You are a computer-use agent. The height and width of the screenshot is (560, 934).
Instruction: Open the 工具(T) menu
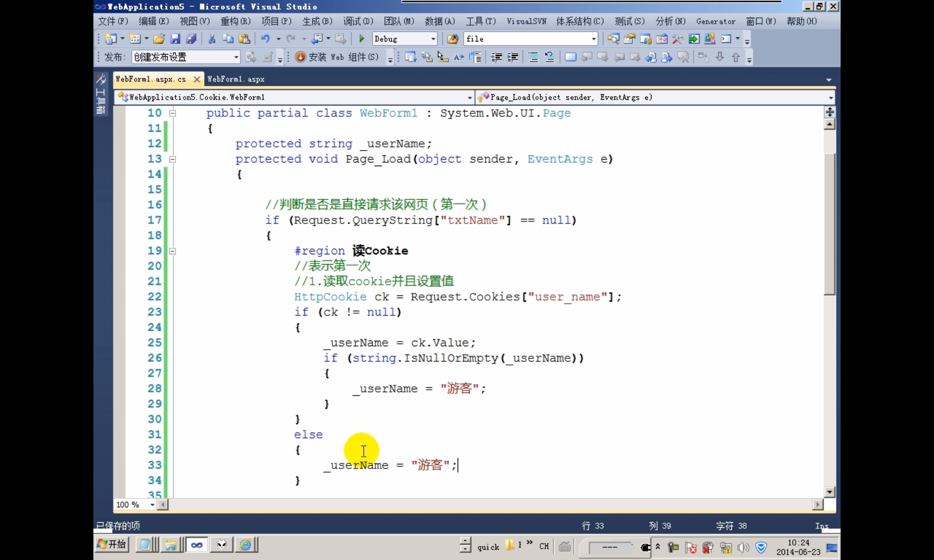(481, 21)
